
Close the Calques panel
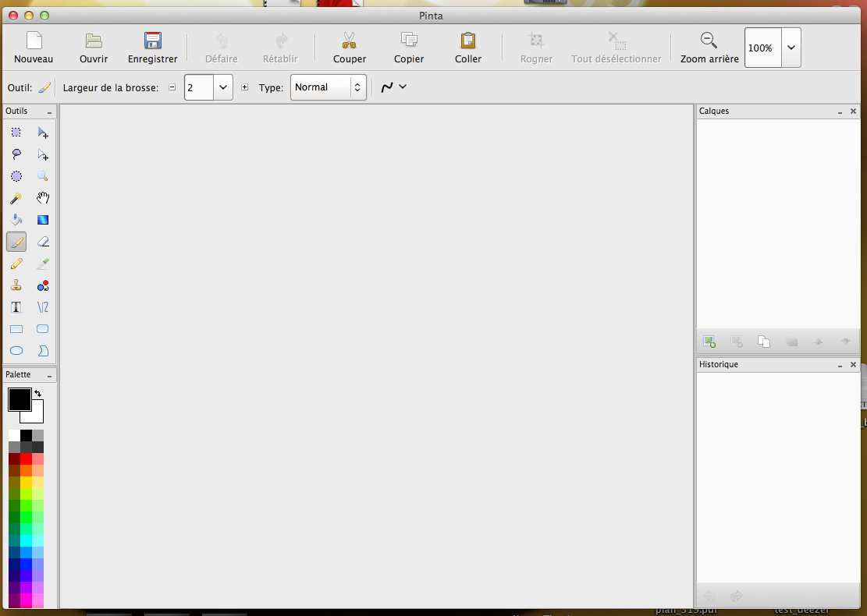[x=853, y=111]
